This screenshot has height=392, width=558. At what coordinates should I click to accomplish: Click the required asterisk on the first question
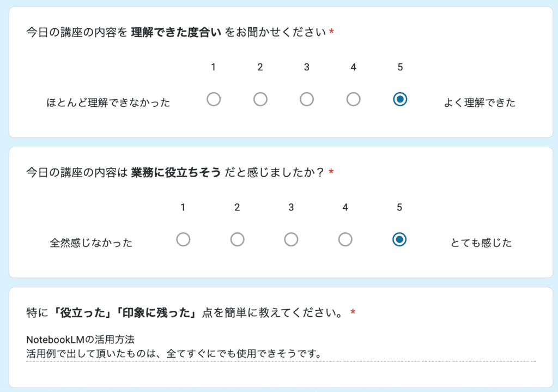pos(332,31)
